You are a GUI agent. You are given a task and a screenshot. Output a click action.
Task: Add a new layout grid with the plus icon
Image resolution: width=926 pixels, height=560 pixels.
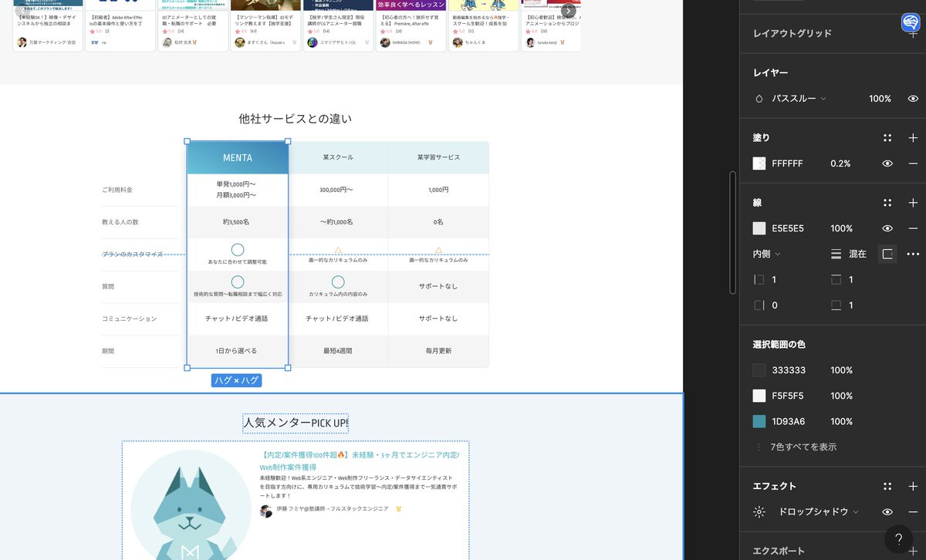click(913, 33)
